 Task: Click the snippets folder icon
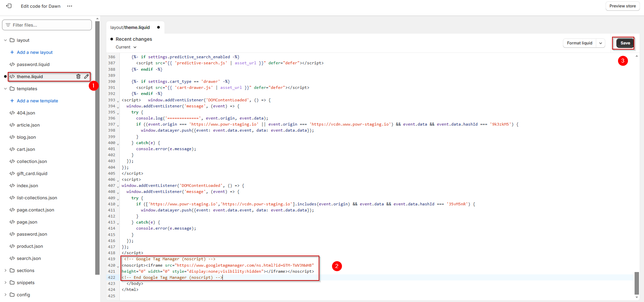pyautogui.click(x=12, y=282)
